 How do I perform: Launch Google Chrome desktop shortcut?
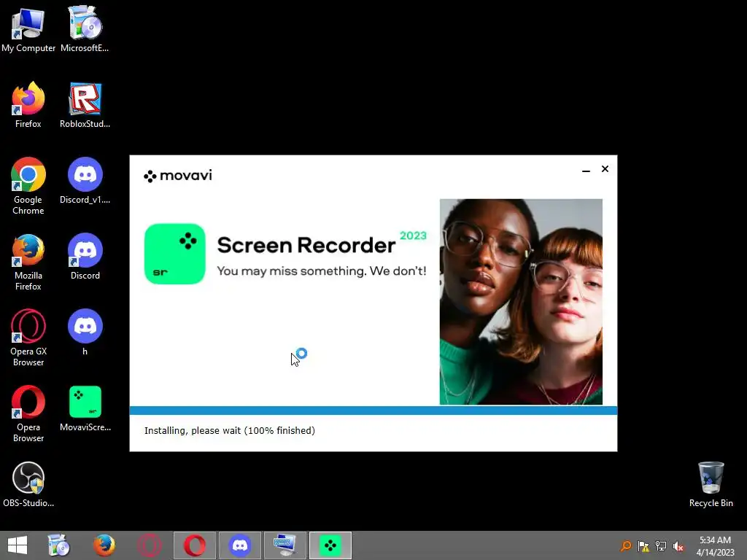point(28,186)
